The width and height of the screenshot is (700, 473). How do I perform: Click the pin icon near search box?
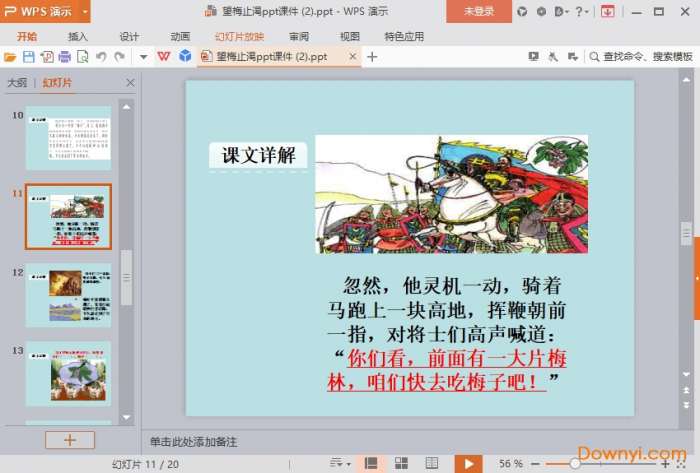pos(553,57)
